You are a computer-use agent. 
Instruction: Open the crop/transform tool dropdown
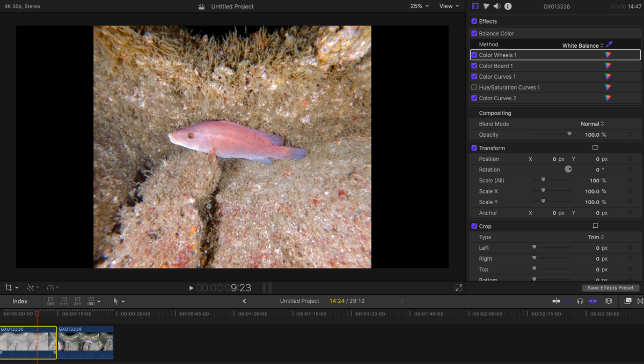coord(12,288)
